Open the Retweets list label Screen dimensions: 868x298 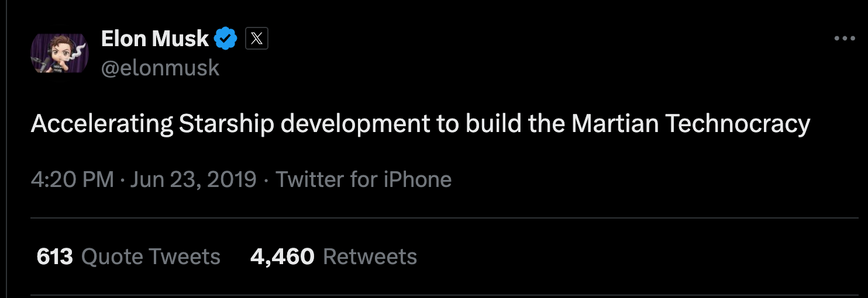point(370,257)
